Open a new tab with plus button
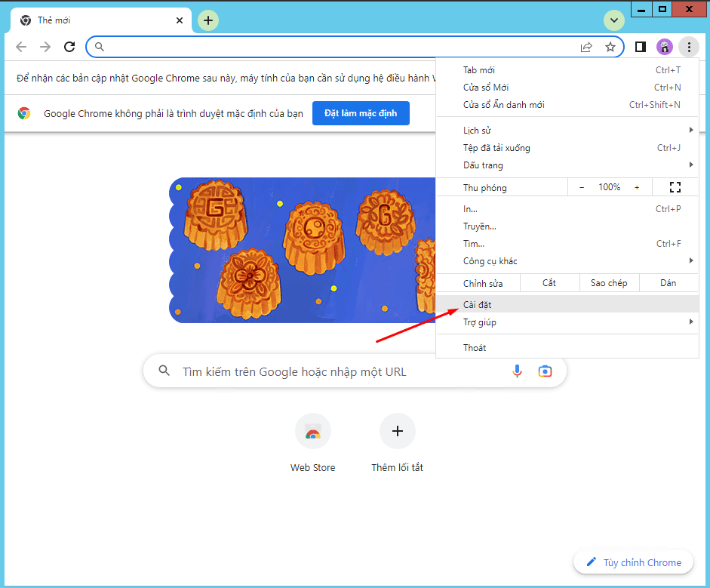Viewport: 710px width, 588px height. [207, 20]
